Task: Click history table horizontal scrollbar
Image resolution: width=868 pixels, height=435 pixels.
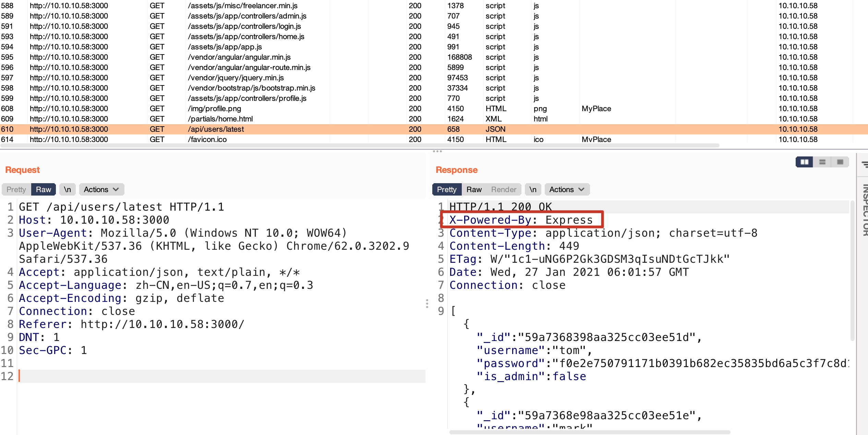Action: pyautogui.click(x=360, y=146)
